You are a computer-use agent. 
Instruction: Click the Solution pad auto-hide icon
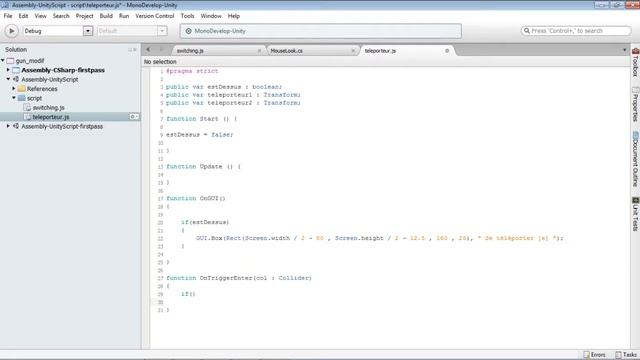(130, 49)
